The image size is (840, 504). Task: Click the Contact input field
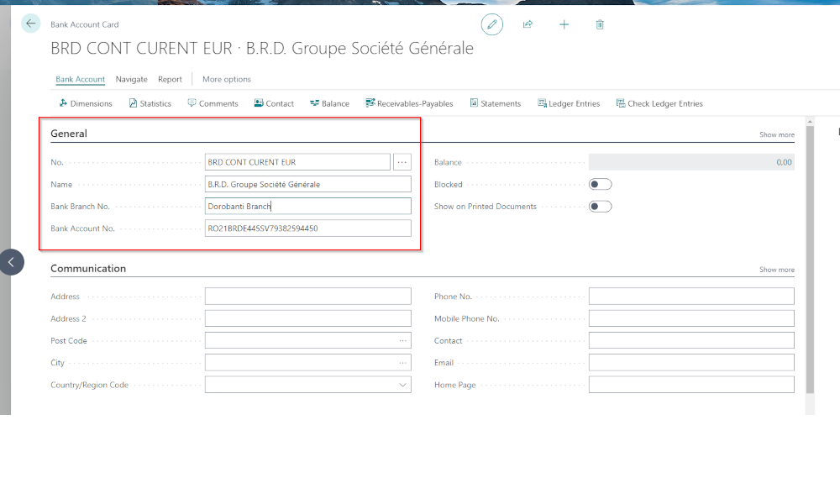click(x=691, y=341)
